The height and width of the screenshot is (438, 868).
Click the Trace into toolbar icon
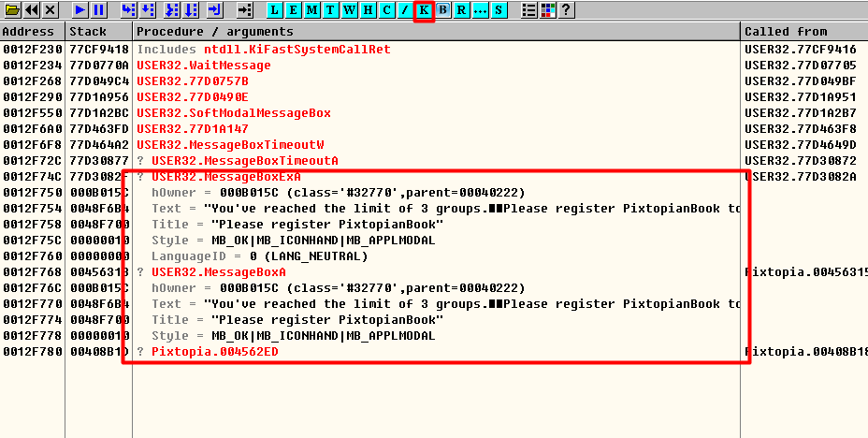[172, 10]
